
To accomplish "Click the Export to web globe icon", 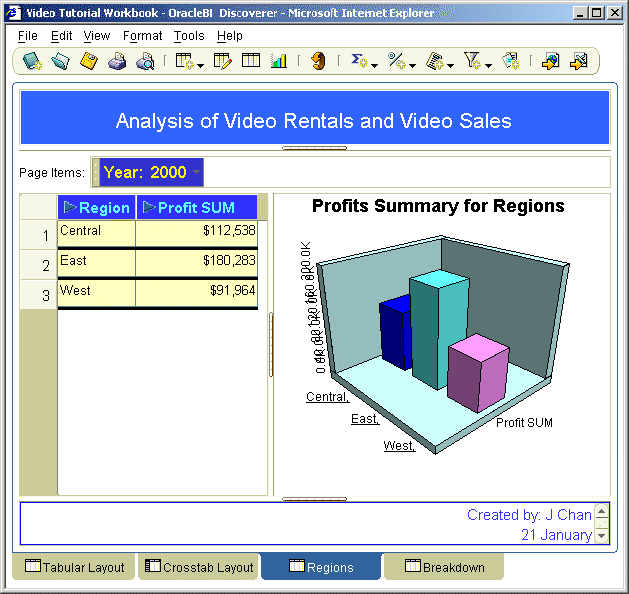I will [550, 61].
